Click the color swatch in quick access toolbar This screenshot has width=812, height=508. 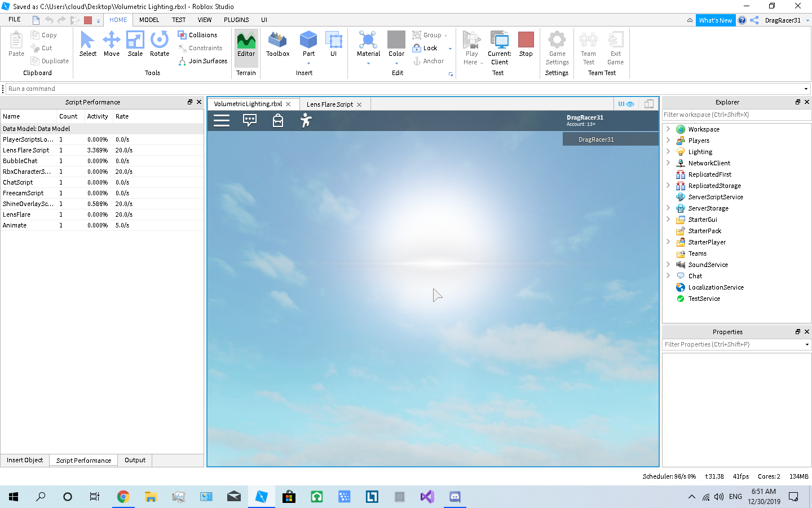(87, 19)
